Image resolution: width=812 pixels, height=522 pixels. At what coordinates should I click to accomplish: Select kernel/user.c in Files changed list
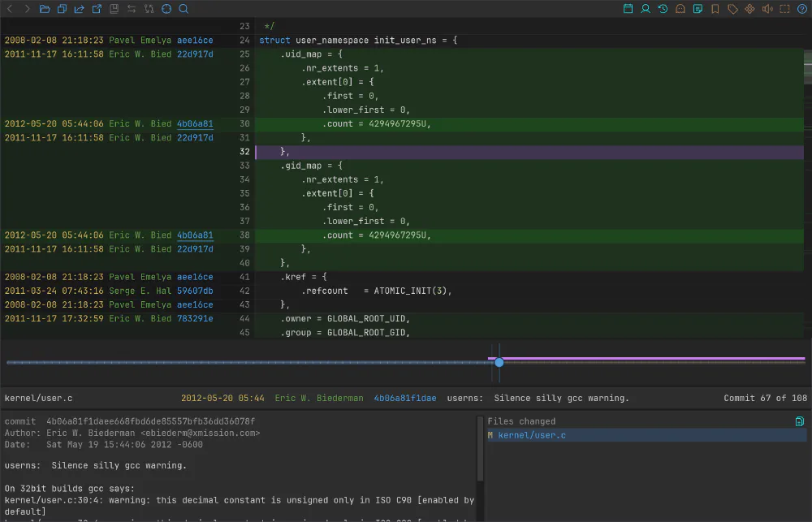[x=646, y=435]
